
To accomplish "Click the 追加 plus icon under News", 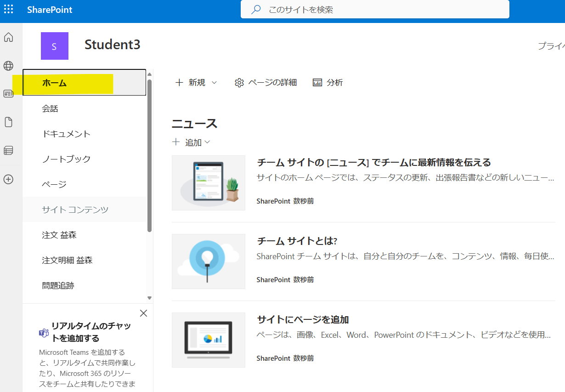I will [175, 142].
